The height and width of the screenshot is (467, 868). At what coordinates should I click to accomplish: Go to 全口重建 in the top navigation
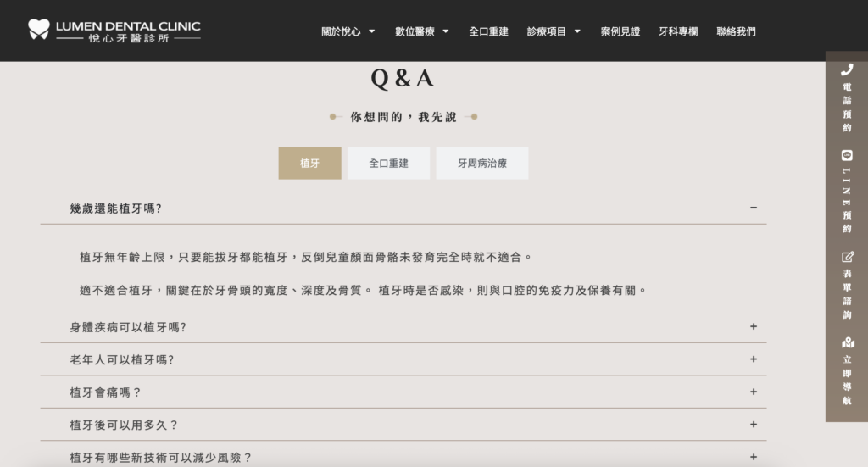[x=488, y=31]
